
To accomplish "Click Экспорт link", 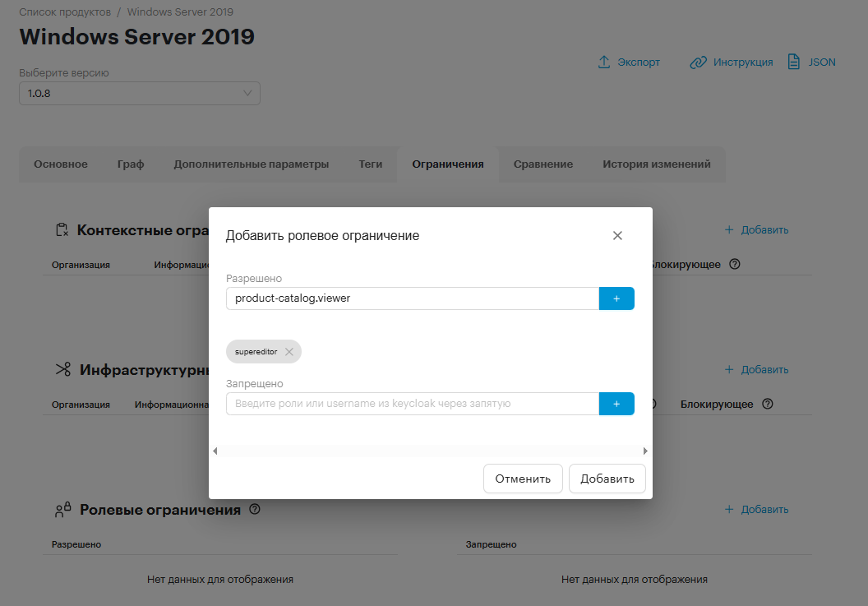I will pyautogui.click(x=639, y=62).
